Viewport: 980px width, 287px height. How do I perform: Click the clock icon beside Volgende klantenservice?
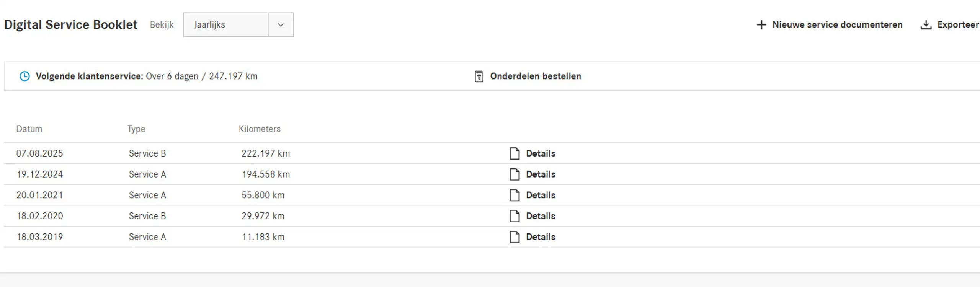click(24, 76)
